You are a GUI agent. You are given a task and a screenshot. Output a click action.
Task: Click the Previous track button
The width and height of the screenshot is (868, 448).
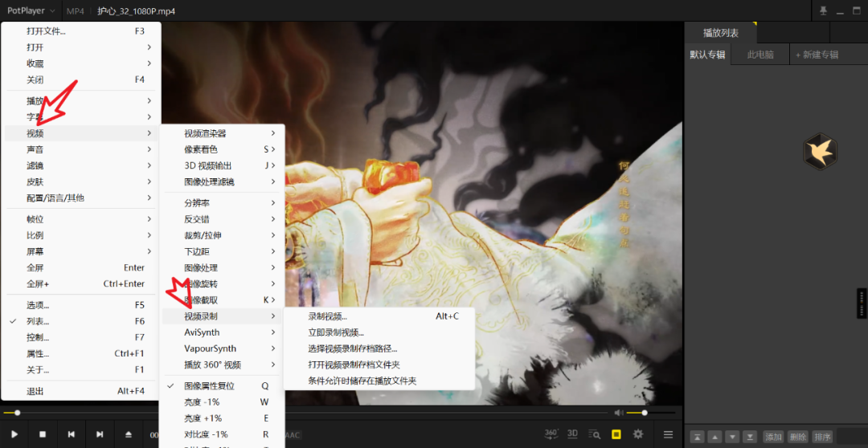point(72,434)
